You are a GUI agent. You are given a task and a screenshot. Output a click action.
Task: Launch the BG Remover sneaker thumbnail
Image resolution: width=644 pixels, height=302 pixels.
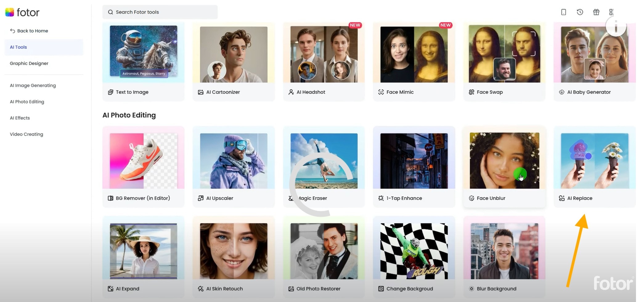coord(143,161)
